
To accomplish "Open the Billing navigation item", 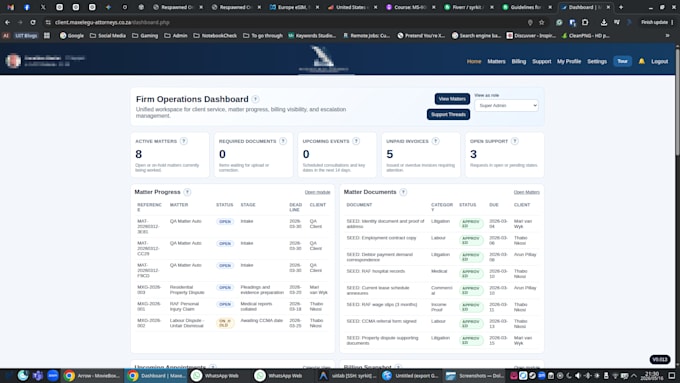I will pyautogui.click(x=519, y=62).
